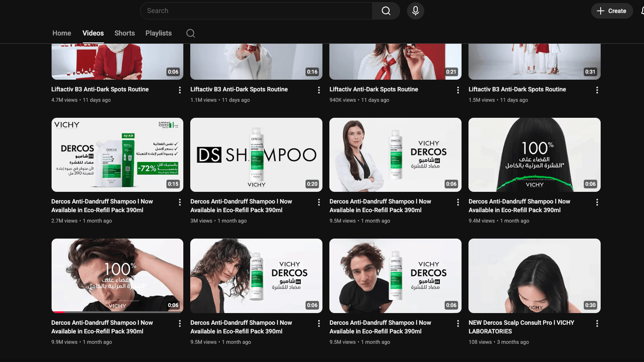The image size is (644, 362).
Task: Play the woman in white coat Dercos thumbnail
Action: [395, 155]
